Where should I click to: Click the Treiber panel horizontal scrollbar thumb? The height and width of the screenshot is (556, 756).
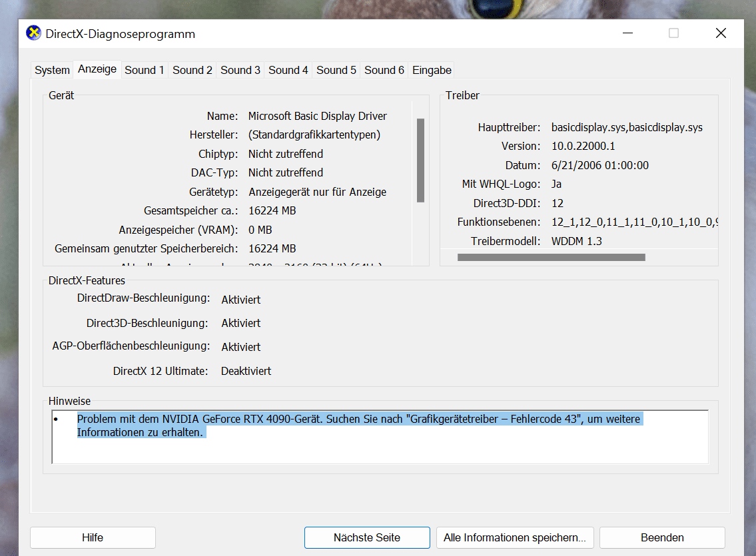551,257
